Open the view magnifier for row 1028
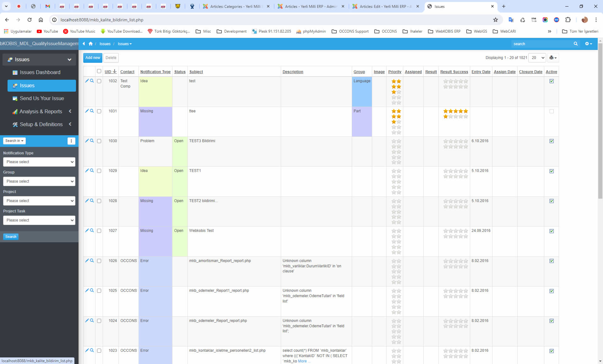The height and width of the screenshot is (364, 603). 92,201
